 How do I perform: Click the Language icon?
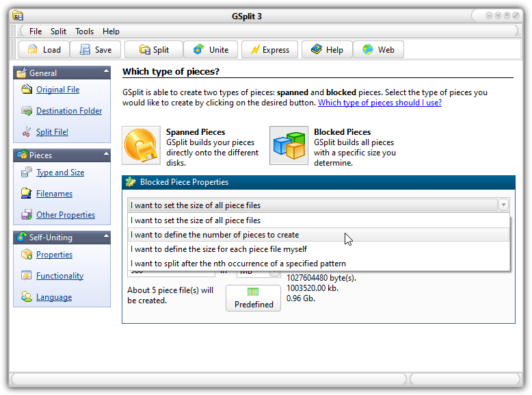pos(27,297)
